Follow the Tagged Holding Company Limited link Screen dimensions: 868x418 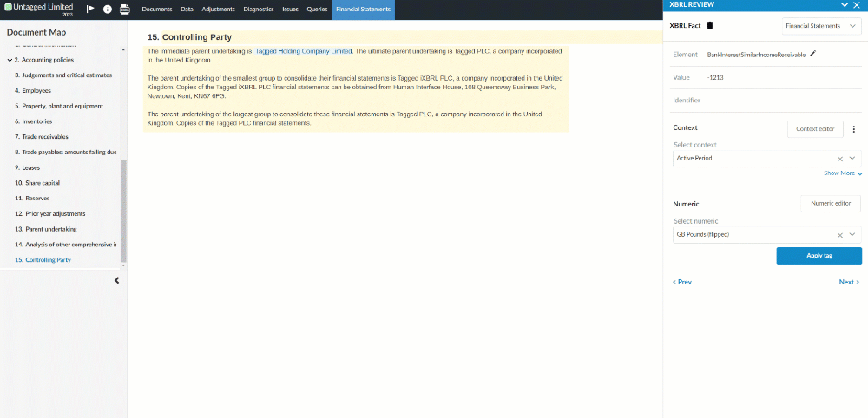point(303,51)
